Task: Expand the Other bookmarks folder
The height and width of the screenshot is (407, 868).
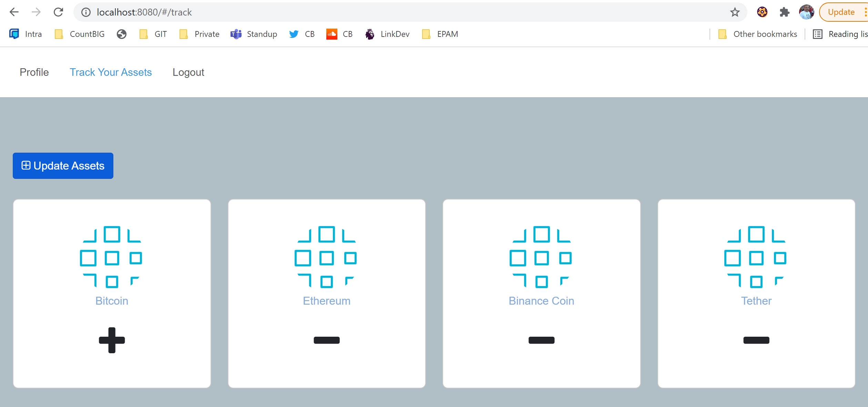Action: coord(757,34)
